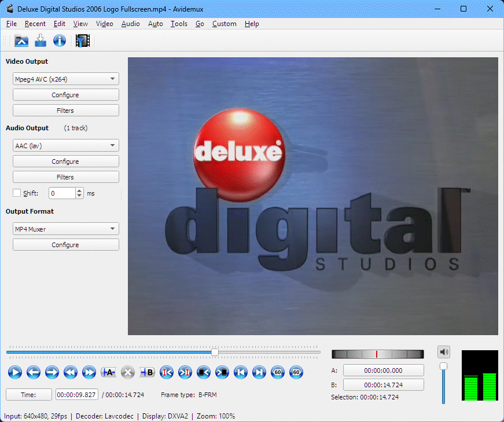Click the volume slider handle
The width and height of the screenshot is (504, 422).
(444, 366)
